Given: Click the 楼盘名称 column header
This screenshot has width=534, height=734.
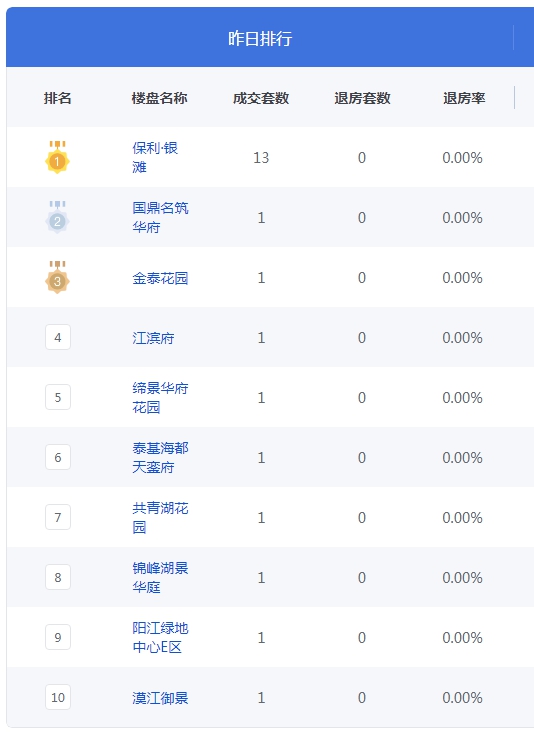Looking at the screenshot, I should (x=160, y=98).
